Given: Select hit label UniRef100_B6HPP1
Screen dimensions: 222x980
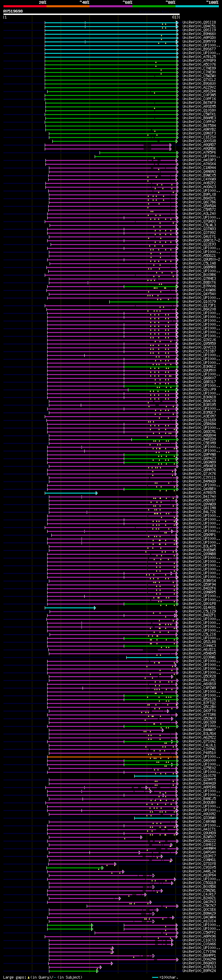Looking at the screenshot, I should pyautogui.click(x=199, y=955).
